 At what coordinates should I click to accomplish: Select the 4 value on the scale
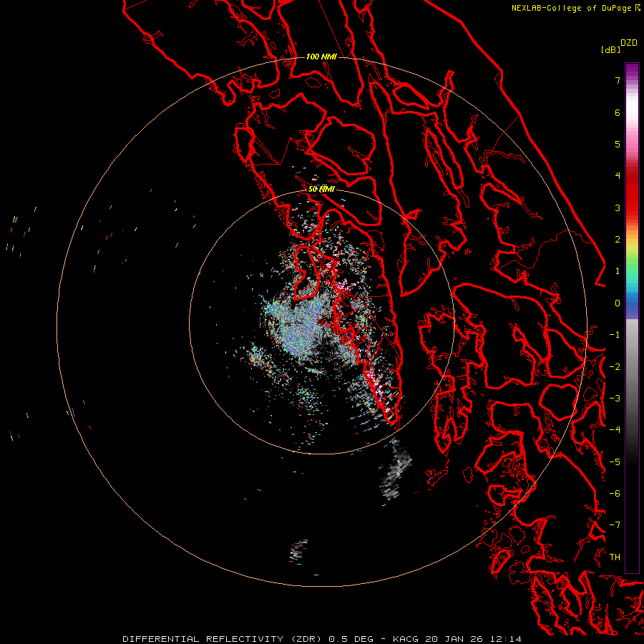coord(618,176)
